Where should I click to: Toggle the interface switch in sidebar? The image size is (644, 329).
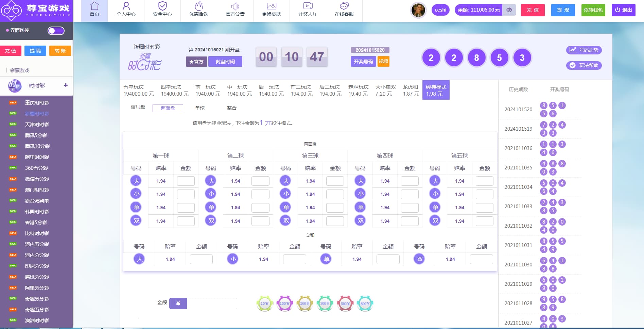point(56,31)
